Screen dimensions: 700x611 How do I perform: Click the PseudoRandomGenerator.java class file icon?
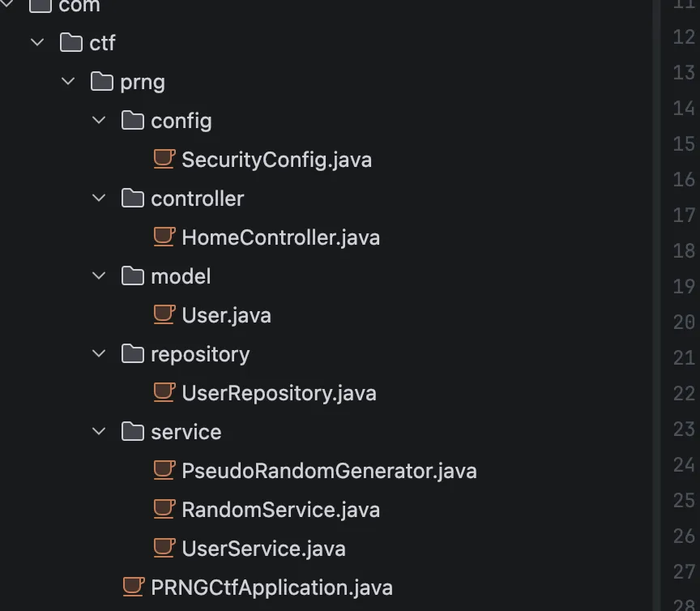pos(164,470)
